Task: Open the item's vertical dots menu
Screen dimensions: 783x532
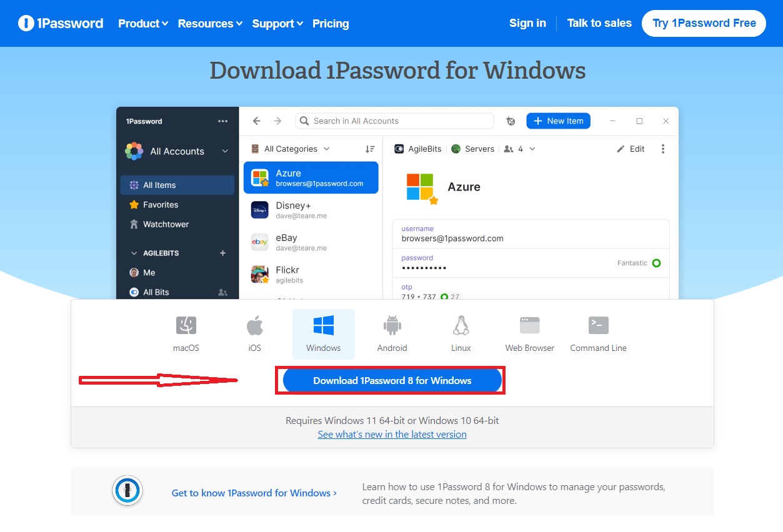Action: point(663,149)
